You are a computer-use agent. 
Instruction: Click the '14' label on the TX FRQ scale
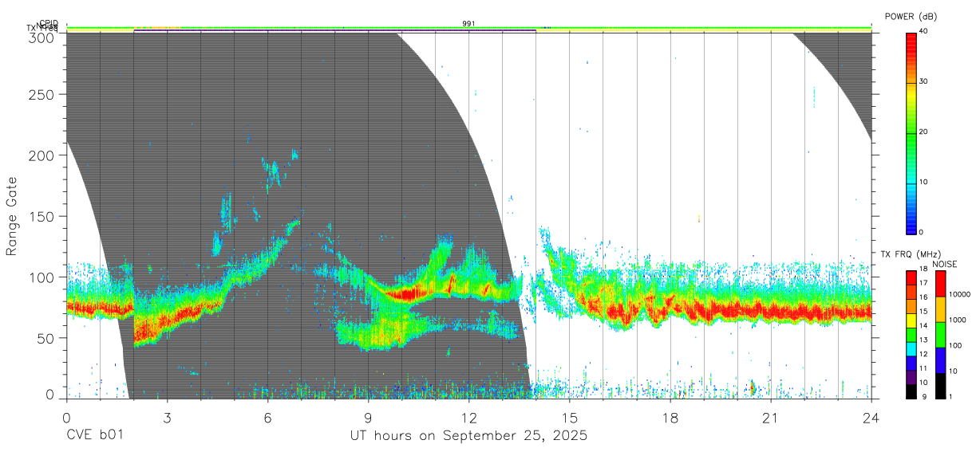924,327
